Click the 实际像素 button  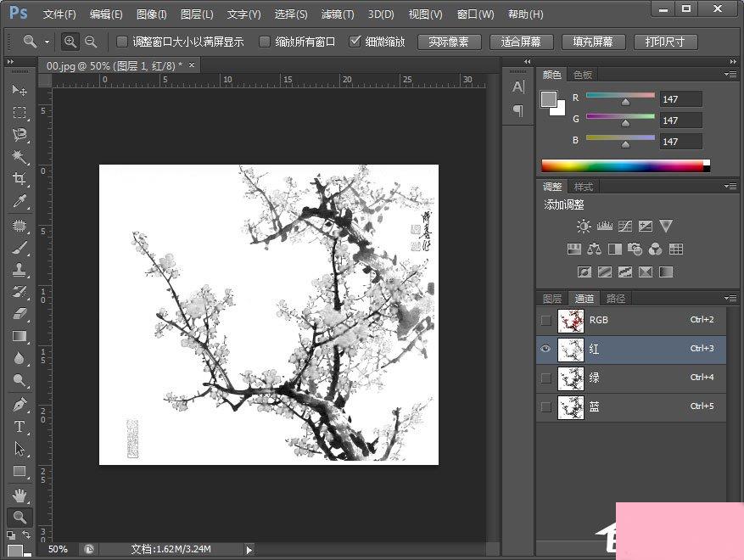(449, 42)
